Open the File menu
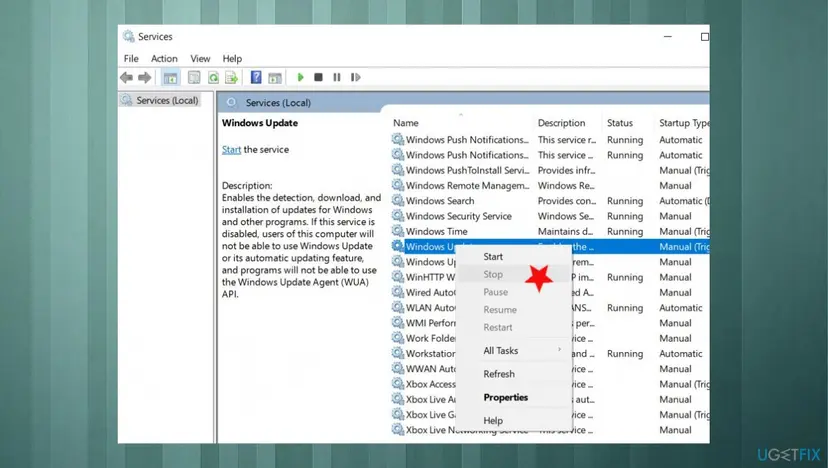Image resolution: width=828 pixels, height=468 pixels. (x=131, y=59)
